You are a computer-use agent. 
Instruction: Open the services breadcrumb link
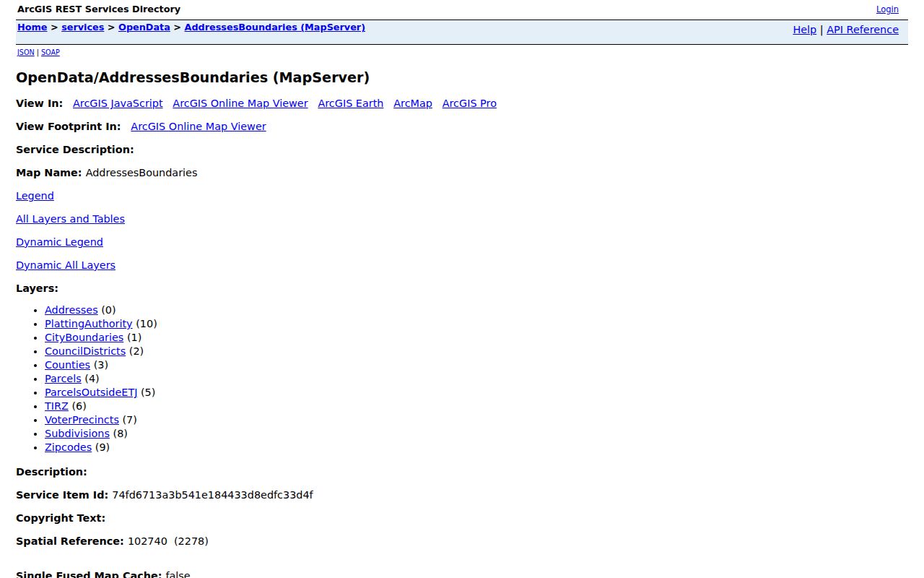pos(83,27)
